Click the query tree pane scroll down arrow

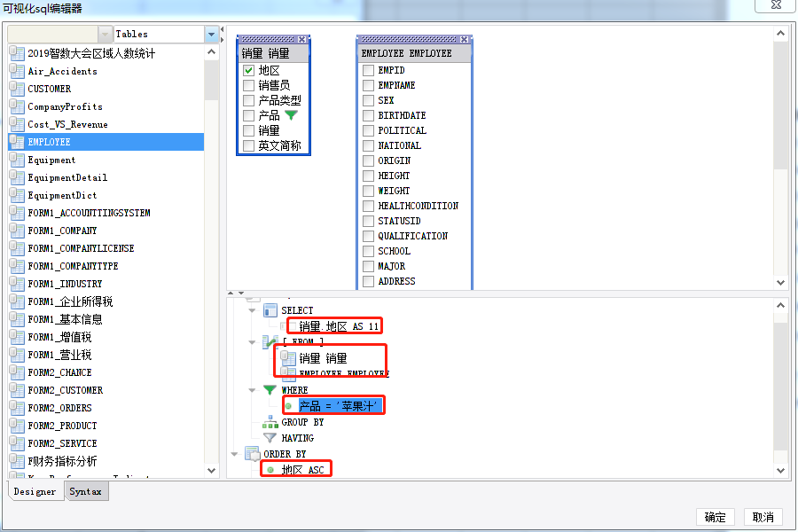[x=780, y=471]
